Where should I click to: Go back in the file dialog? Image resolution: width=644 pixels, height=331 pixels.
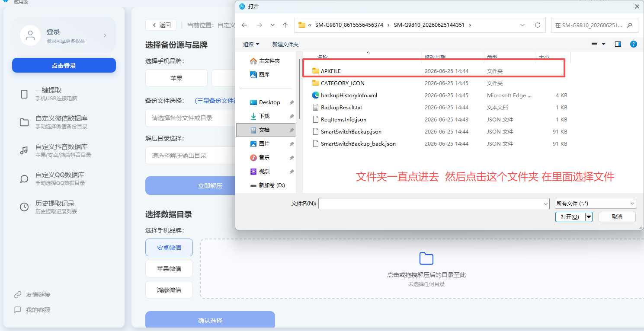(x=244, y=25)
